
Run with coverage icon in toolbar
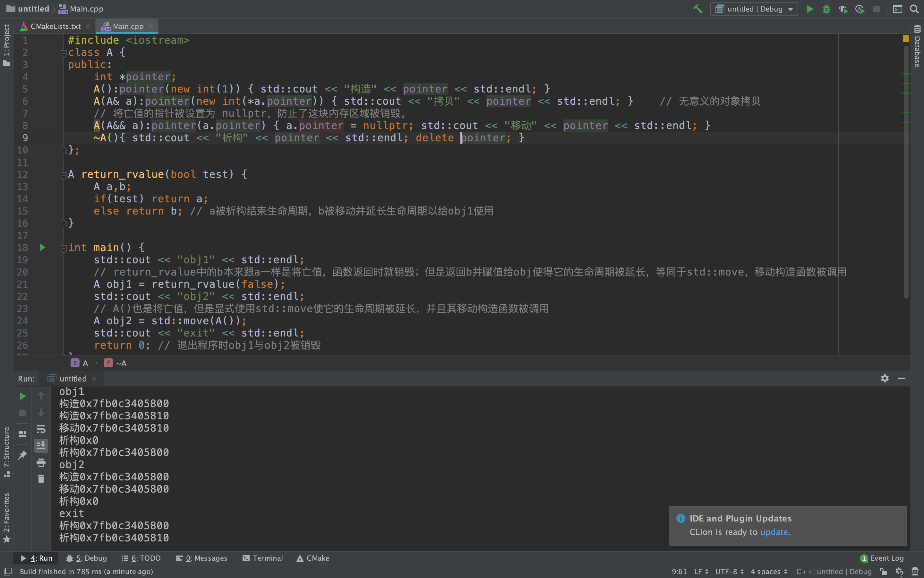843,9
